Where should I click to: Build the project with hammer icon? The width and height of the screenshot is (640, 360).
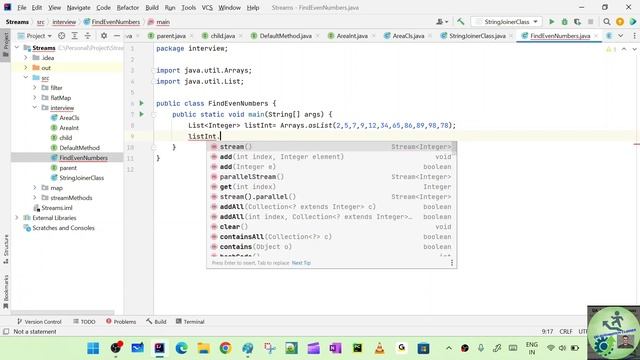click(460, 22)
